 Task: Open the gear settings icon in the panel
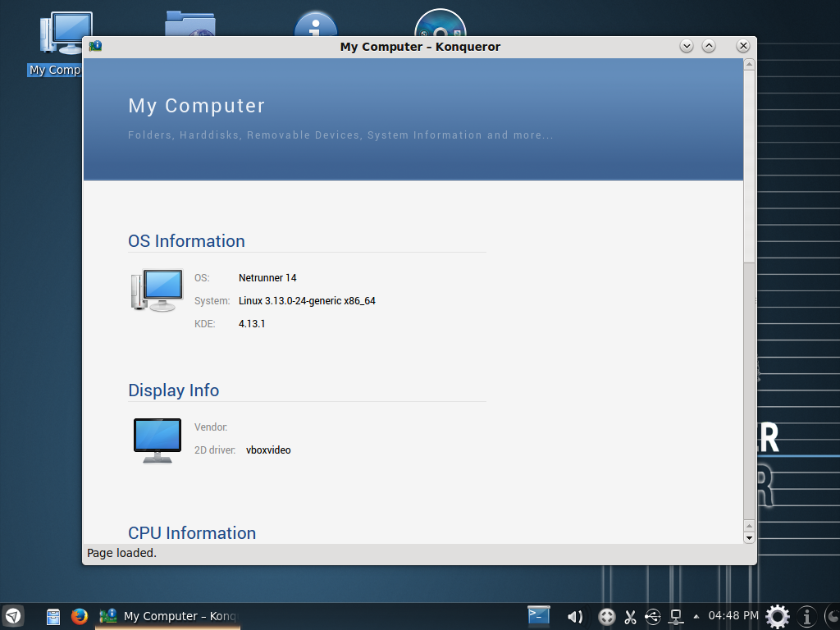[x=778, y=616]
